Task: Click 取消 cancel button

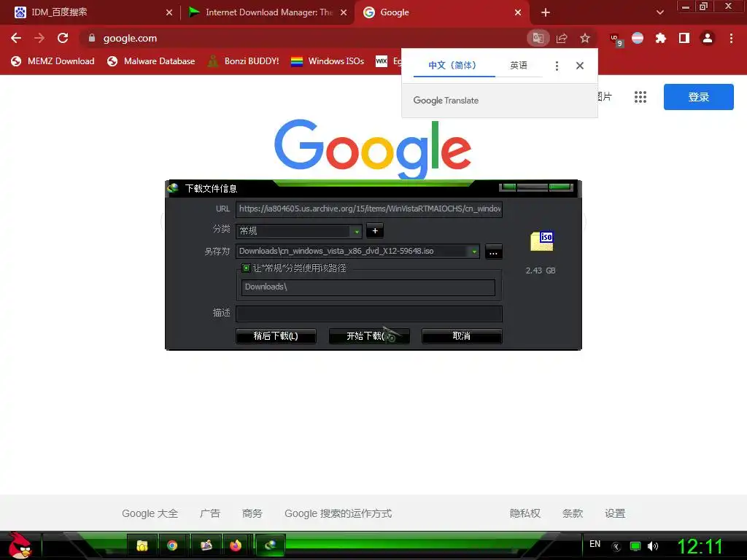Action: pyautogui.click(x=462, y=336)
